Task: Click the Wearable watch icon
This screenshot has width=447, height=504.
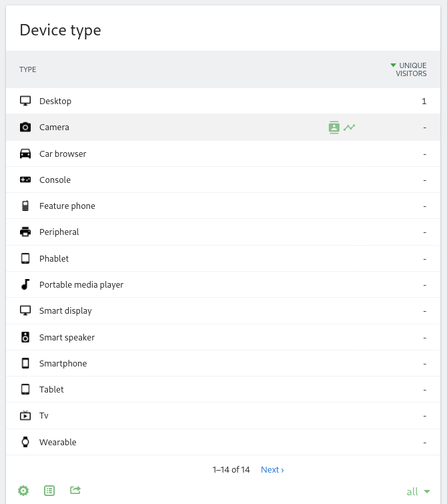Action: point(25,442)
